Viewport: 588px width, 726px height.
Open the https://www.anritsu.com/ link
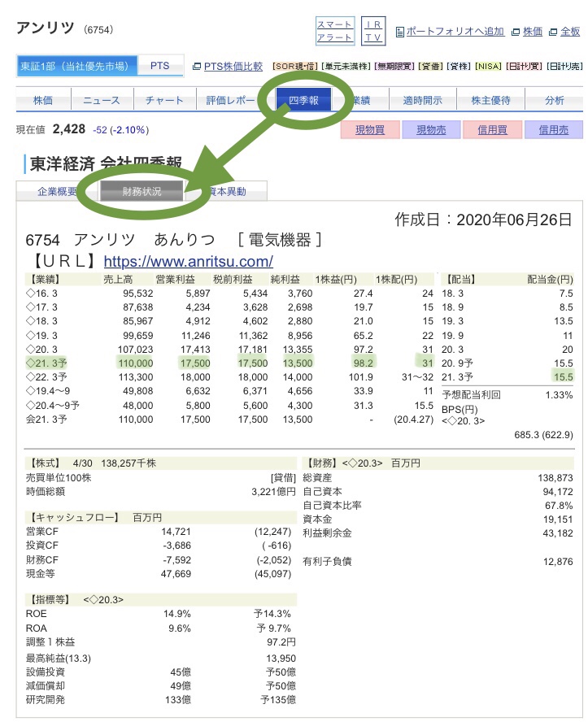189,261
